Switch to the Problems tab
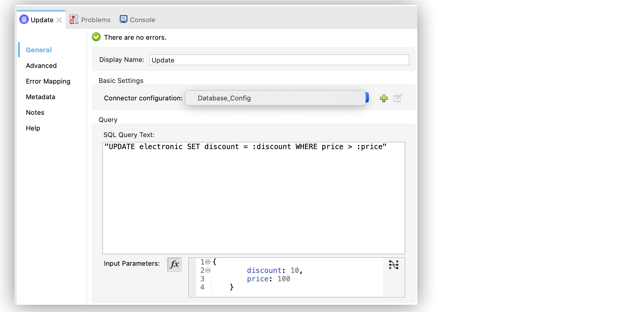 (x=90, y=20)
